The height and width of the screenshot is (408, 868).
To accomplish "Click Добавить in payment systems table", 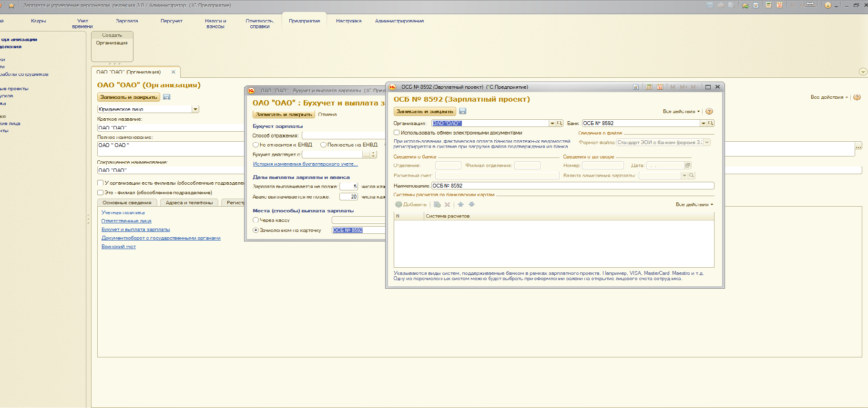I will click(411, 204).
